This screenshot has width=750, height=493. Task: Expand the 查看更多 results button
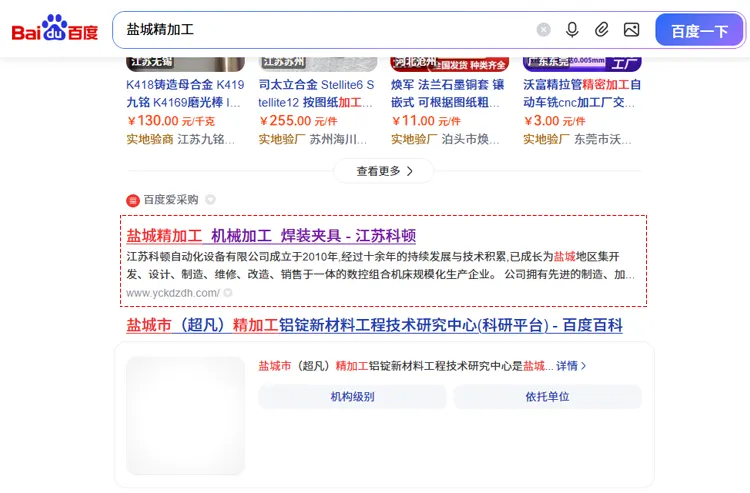384,171
